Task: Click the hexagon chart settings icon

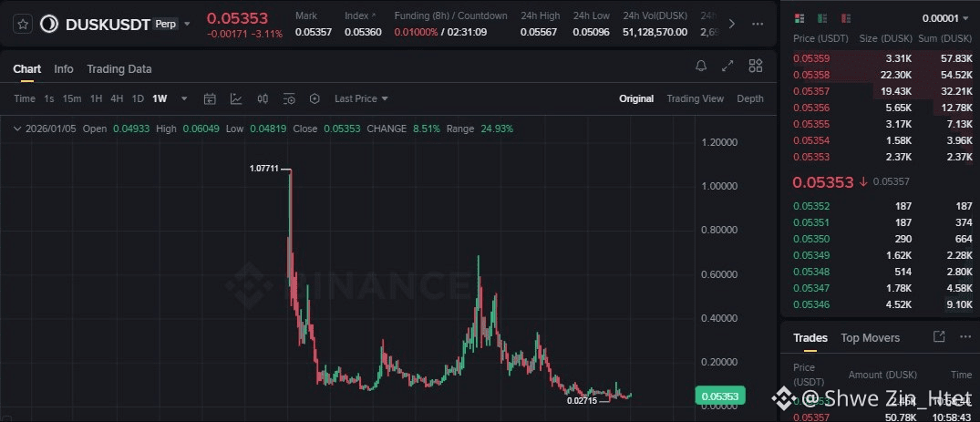Action: click(x=315, y=98)
